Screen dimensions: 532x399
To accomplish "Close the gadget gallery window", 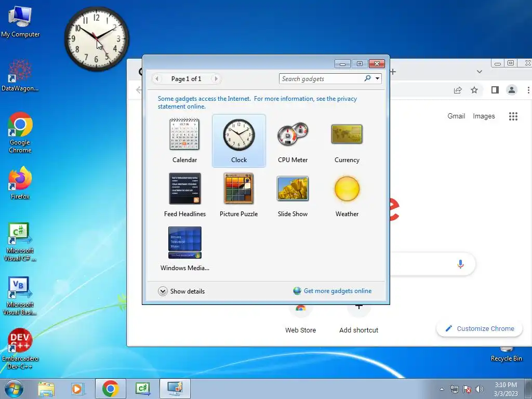I will tap(377, 64).
